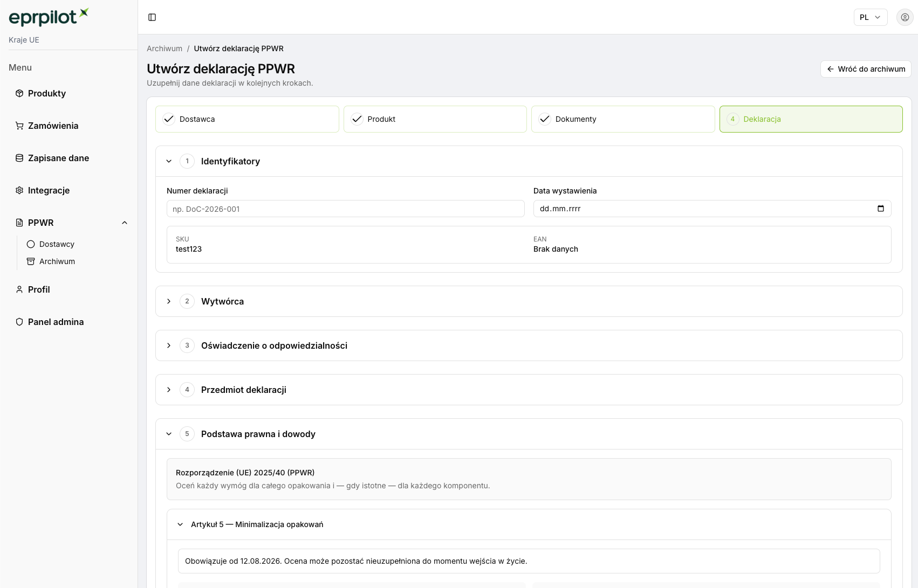The image size is (918, 588).
Task: Click Rozporządzenie (UE) 2025/40 (PPWR) text
Action: 245,473
